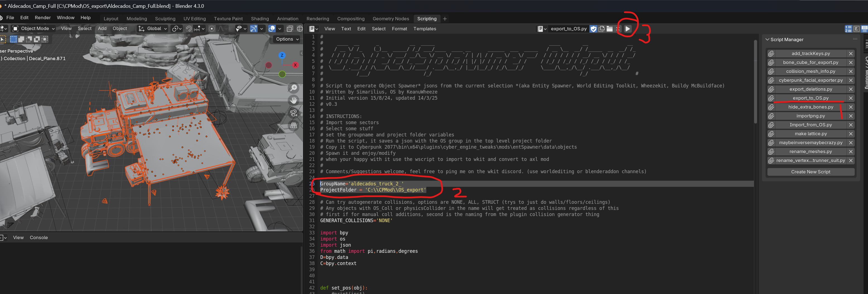
Task: Open the Object Mode dropdown
Action: [34, 29]
